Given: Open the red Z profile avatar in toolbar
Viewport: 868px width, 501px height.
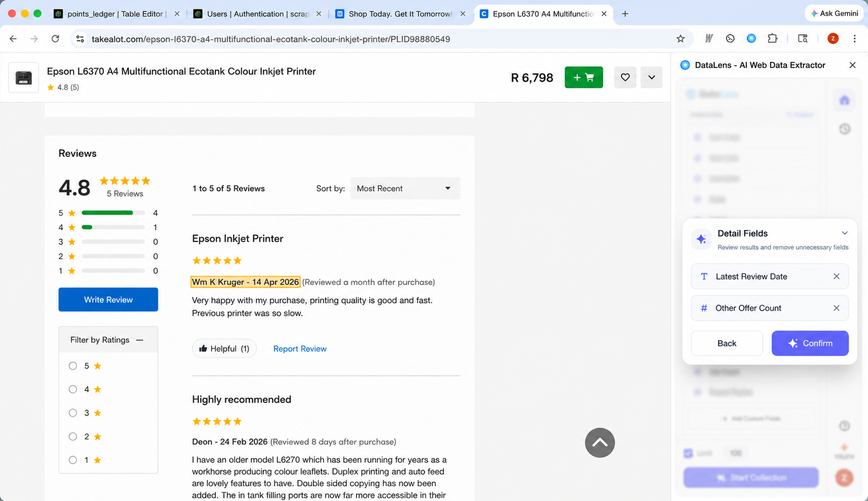Looking at the screenshot, I should (833, 38).
